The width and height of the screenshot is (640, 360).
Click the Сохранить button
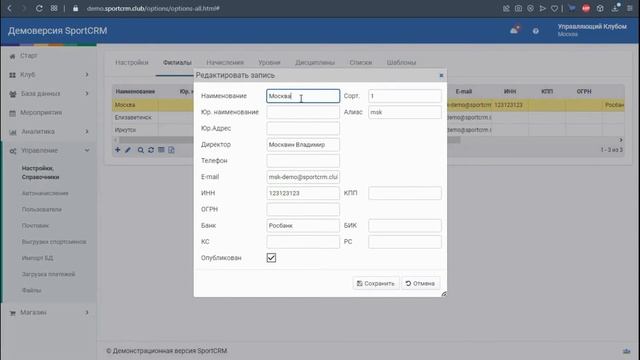376,283
